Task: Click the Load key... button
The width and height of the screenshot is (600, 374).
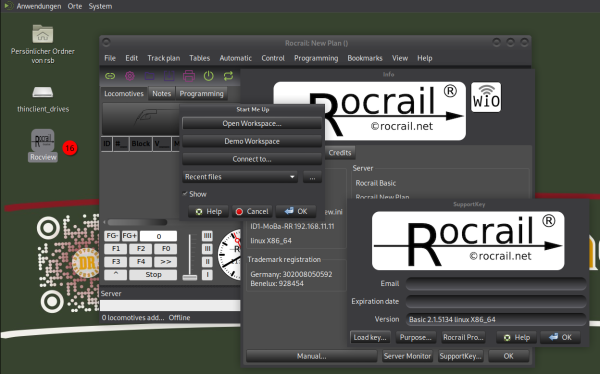Action: pos(370,337)
